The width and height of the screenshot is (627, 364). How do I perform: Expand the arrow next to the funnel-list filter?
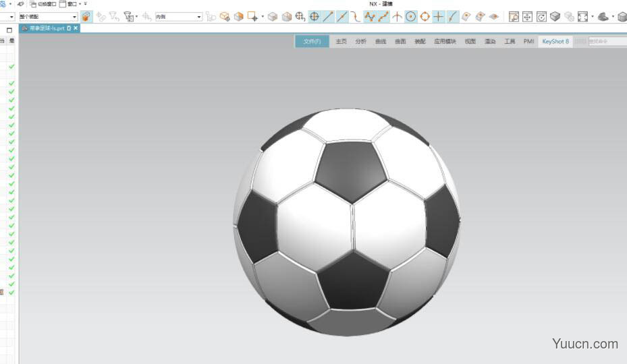point(137,17)
